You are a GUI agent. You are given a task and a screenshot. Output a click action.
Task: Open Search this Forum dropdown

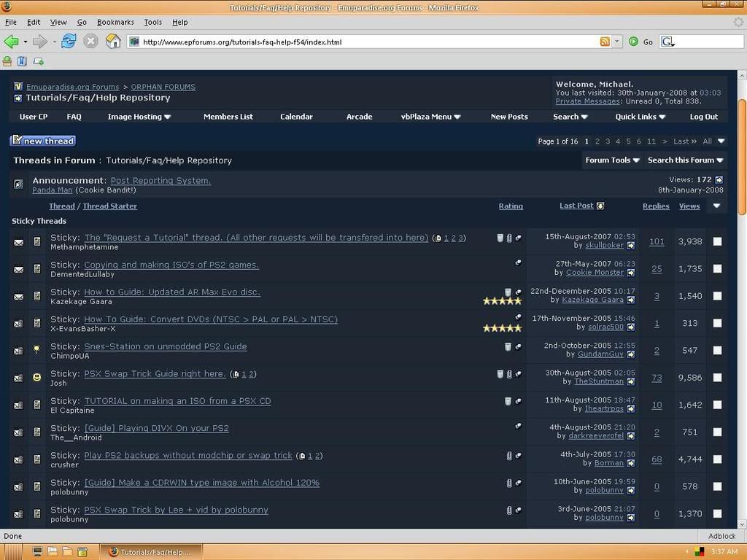(685, 160)
